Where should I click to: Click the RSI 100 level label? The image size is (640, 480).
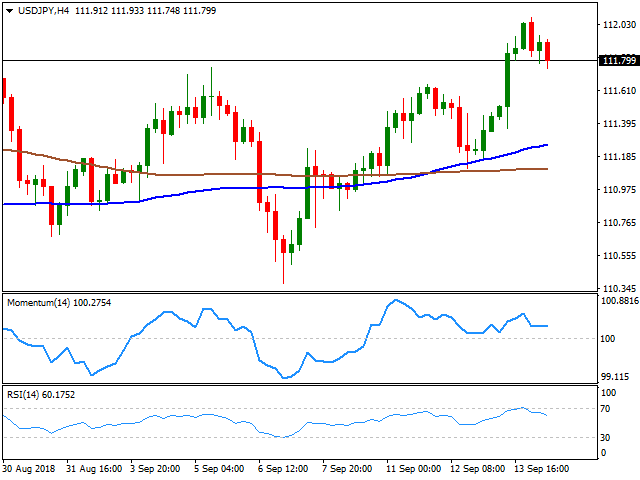coord(608,393)
